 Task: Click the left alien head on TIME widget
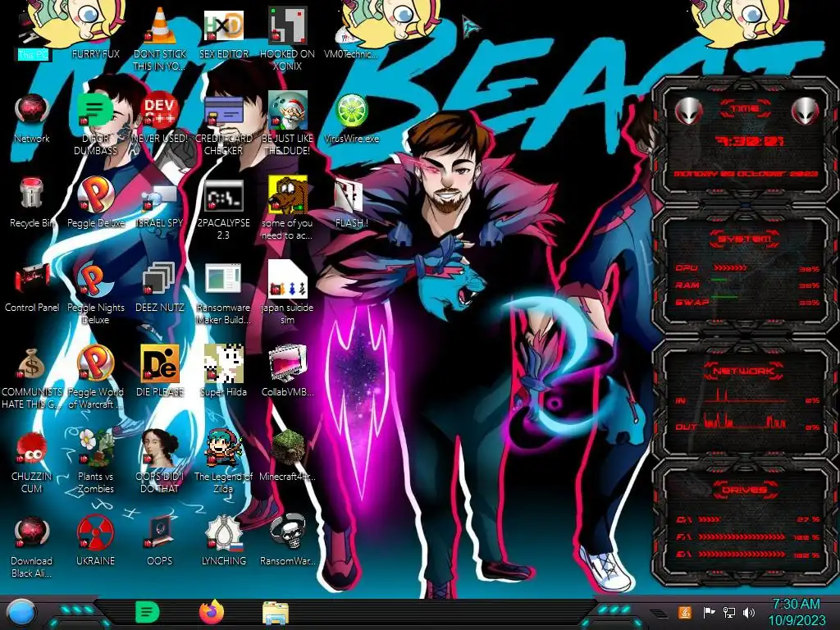(x=688, y=111)
